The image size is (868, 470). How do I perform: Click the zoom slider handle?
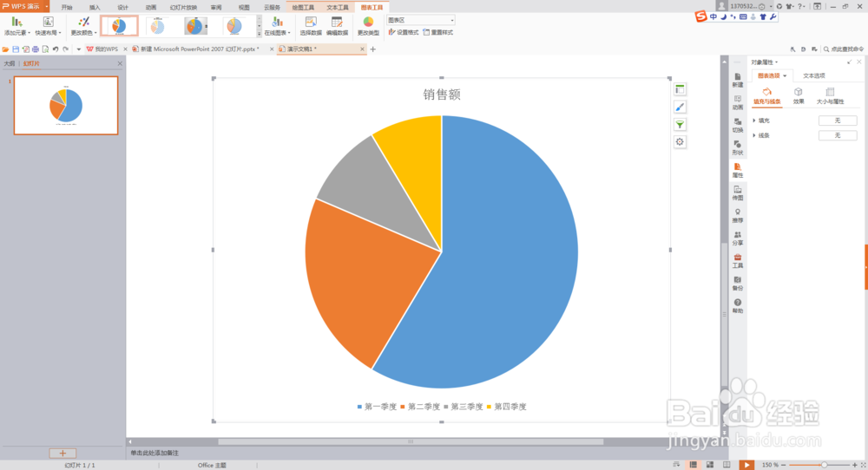click(825, 465)
